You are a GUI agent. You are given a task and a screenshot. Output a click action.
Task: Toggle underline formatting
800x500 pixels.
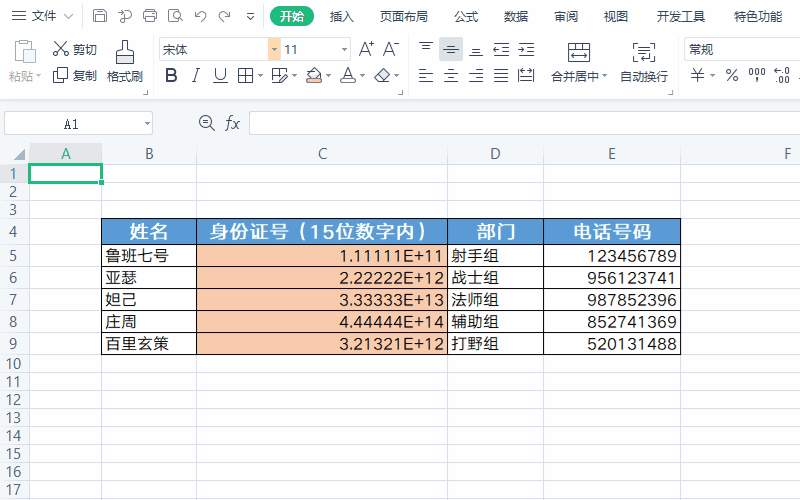coord(220,76)
